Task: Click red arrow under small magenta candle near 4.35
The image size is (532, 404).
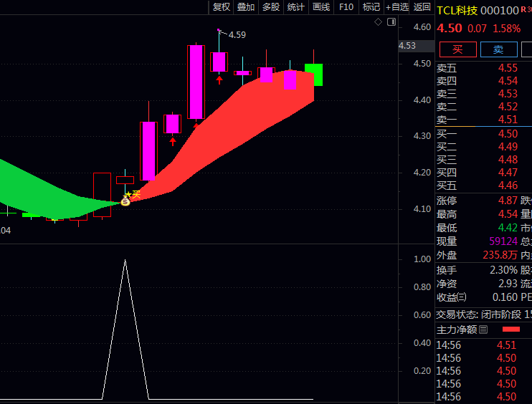Action: pos(173,141)
